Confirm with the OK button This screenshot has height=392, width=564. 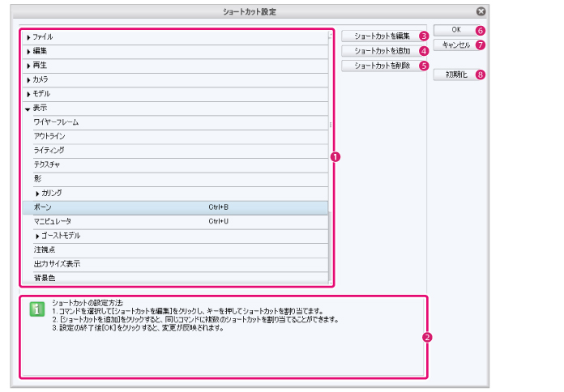coord(456,30)
